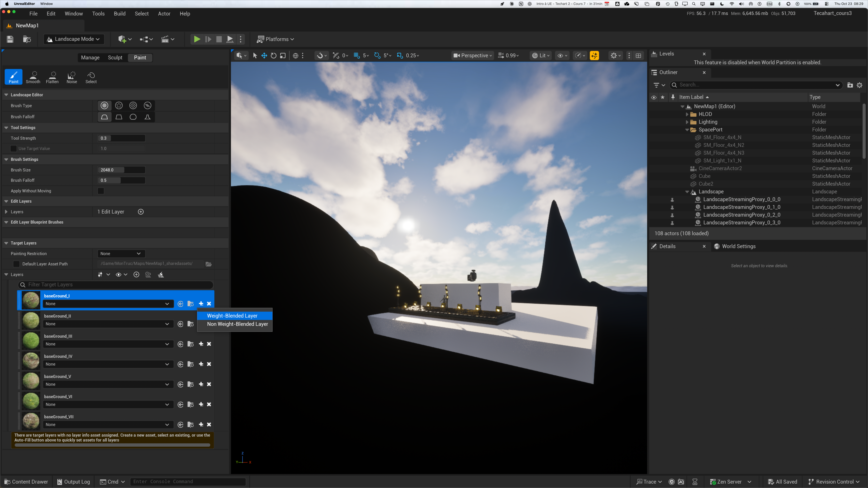
Task: Add a new edit layer
Action: (x=141, y=212)
